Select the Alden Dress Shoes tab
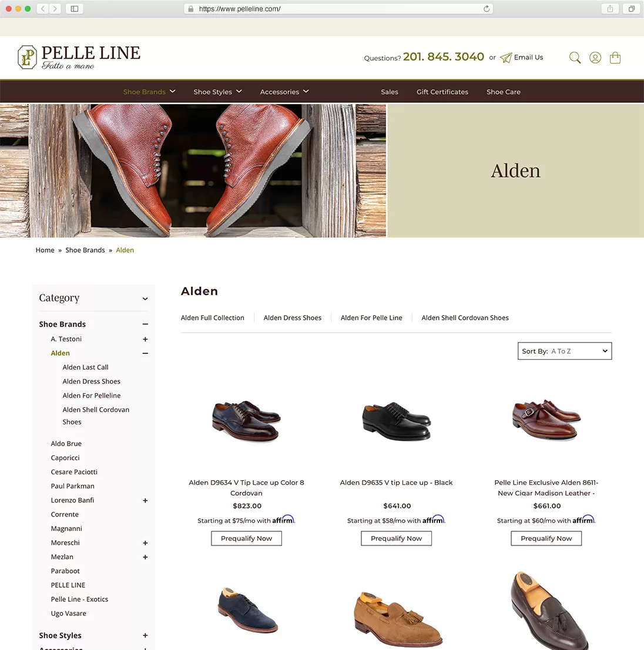This screenshot has width=644, height=650. (292, 317)
